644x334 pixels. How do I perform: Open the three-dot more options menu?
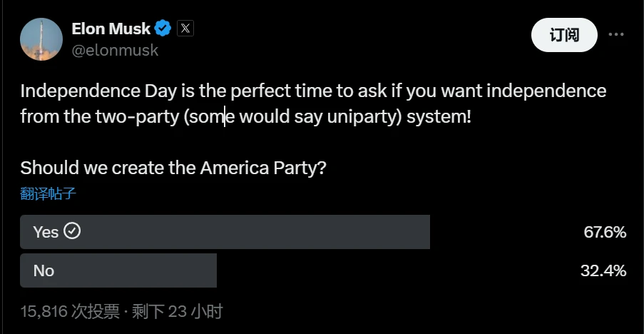pos(615,35)
